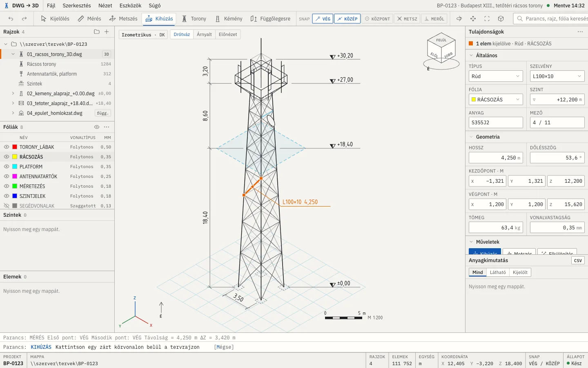
Task: Choose the Metszés section tool
Action: pyautogui.click(x=123, y=19)
